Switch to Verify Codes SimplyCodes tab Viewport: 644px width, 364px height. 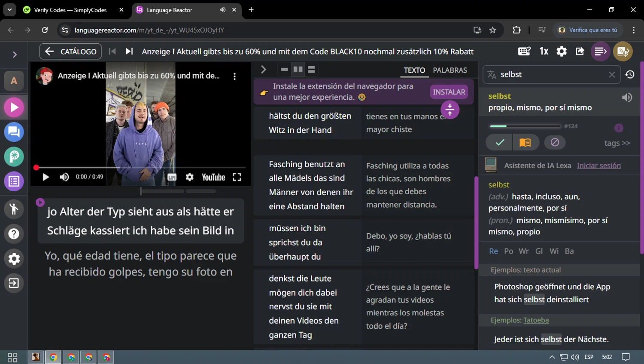click(73, 10)
